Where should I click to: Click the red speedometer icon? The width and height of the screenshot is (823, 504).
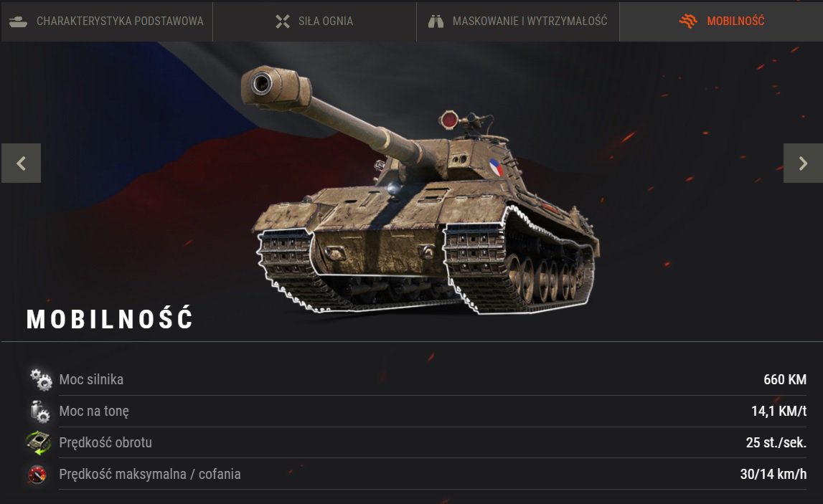(37, 474)
